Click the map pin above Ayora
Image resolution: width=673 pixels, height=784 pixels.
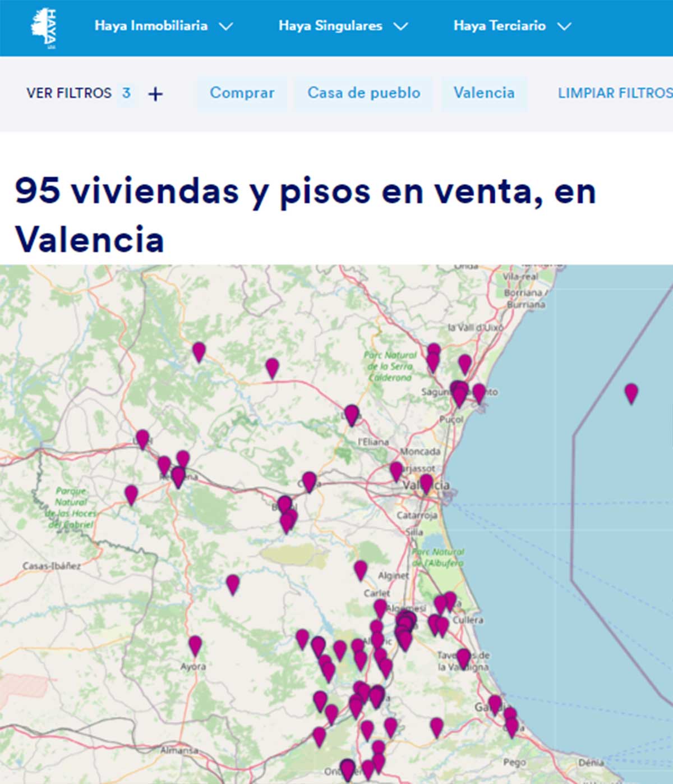pos(195,645)
